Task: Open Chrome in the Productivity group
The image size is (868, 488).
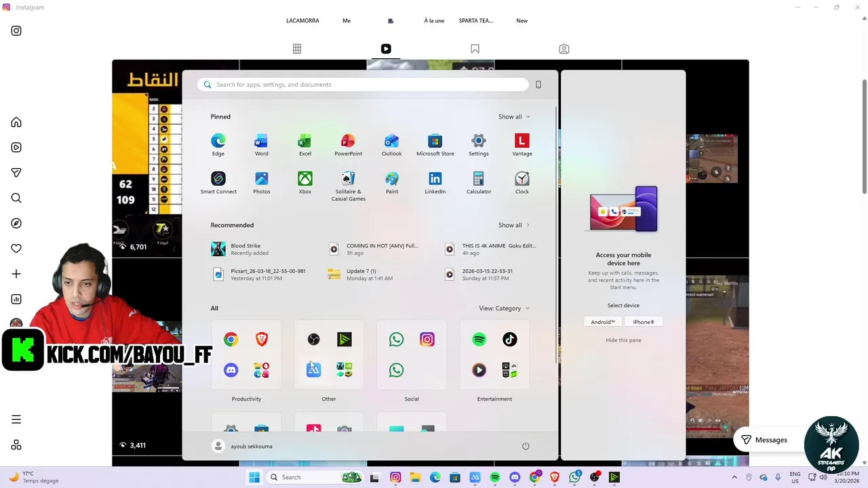Action: (231, 340)
